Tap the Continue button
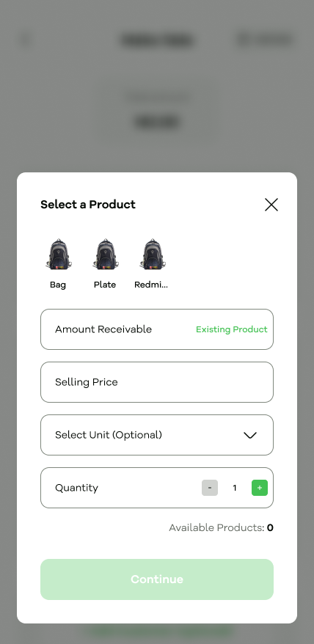Image resolution: width=314 pixels, height=644 pixels. pos(157,579)
